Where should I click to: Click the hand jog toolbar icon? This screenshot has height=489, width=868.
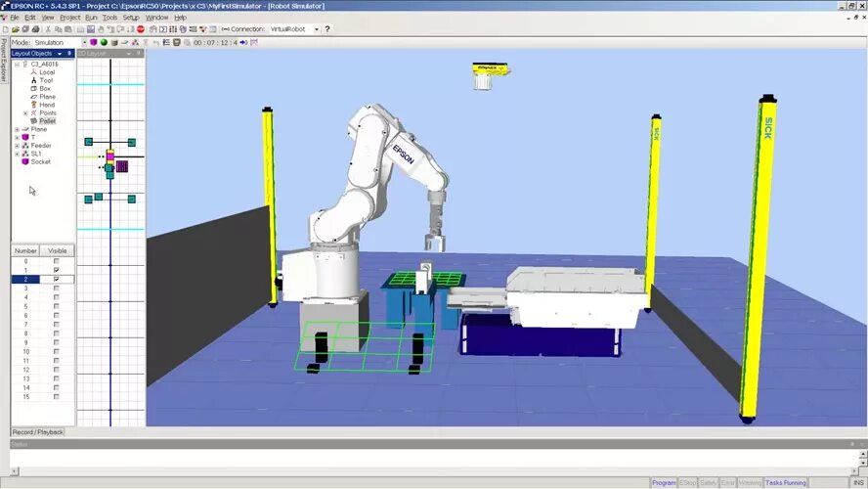[101, 29]
